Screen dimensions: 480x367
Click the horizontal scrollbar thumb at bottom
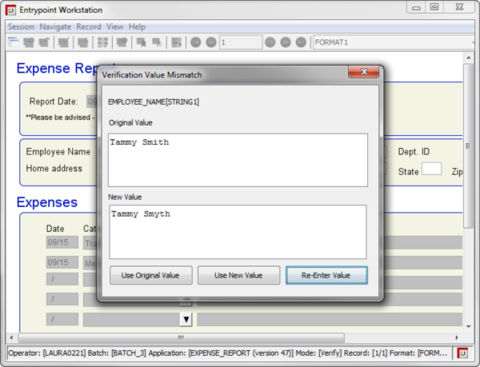pyautogui.click(x=181, y=338)
